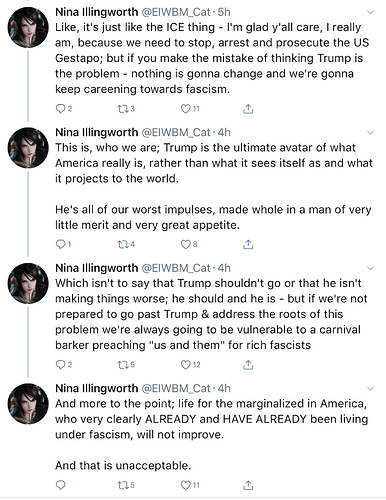
Task: Like the tweet about worst impulses
Action: tap(185, 244)
